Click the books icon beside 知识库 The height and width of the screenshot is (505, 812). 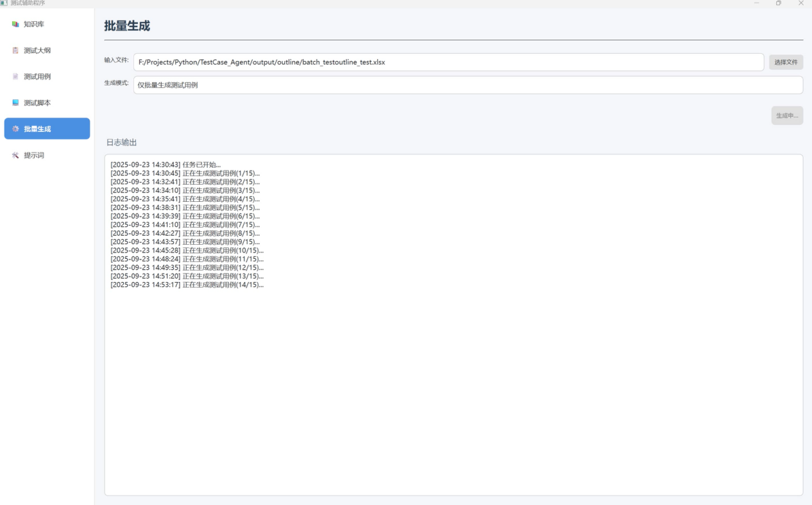[15, 24]
